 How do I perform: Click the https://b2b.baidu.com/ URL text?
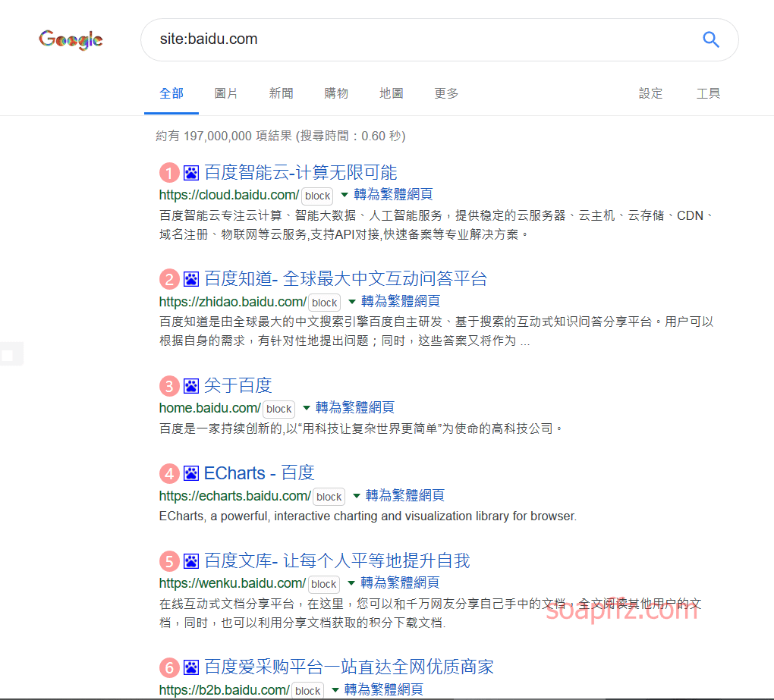click(225, 690)
